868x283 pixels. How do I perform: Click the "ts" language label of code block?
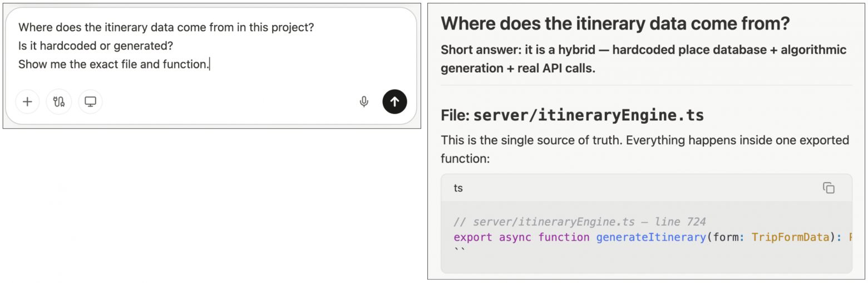pyautogui.click(x=458, y=188)
